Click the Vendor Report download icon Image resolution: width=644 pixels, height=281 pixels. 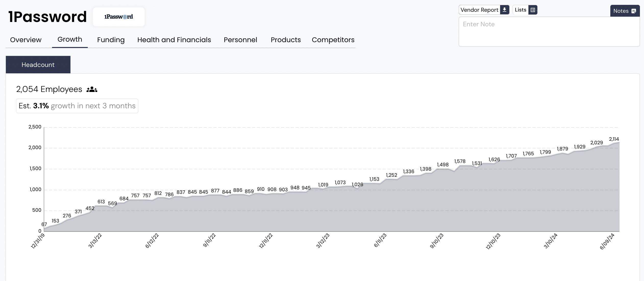504,10
